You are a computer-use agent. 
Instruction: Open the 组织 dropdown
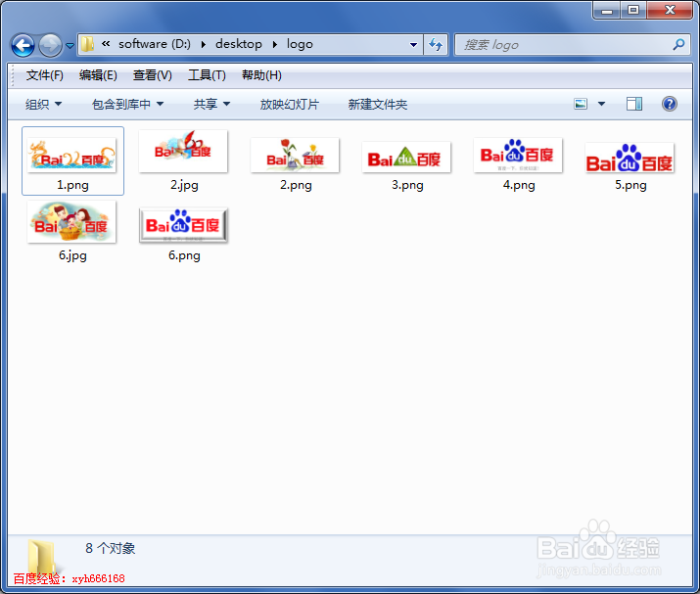pyautogui.click(x=43, y=104)
